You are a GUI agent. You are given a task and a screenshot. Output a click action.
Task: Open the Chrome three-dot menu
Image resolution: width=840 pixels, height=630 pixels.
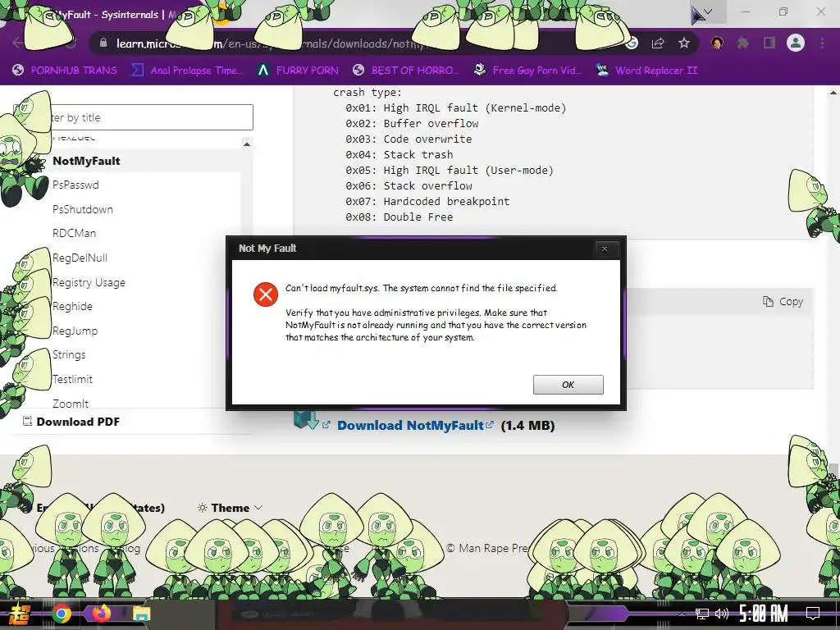[822, 43]
